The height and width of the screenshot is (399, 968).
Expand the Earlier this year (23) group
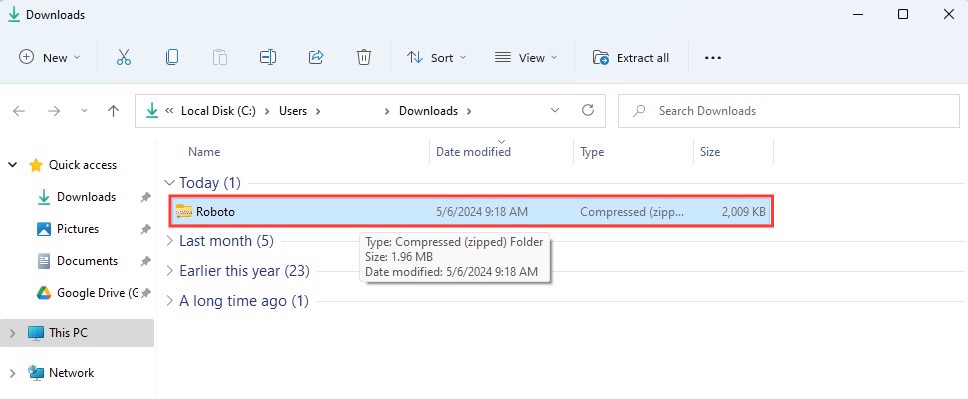[x=169, y=271]
